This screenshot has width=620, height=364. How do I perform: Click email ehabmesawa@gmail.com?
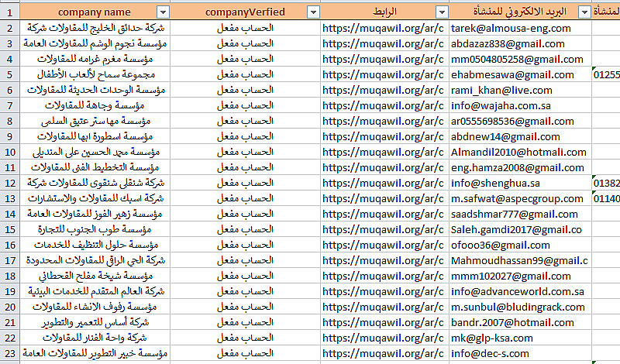point(512,74)
